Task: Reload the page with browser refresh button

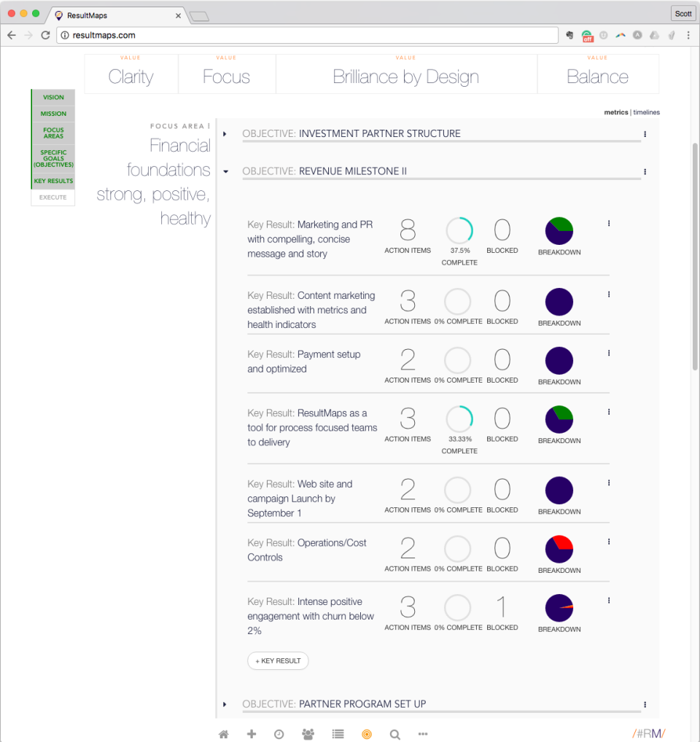Action: tap(46, 35)
